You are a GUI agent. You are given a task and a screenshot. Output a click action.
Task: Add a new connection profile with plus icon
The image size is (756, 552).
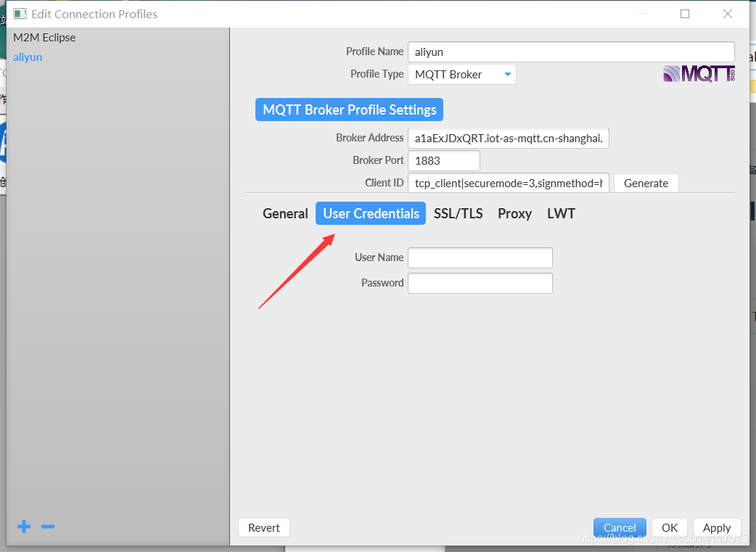[x=24, y=527]
